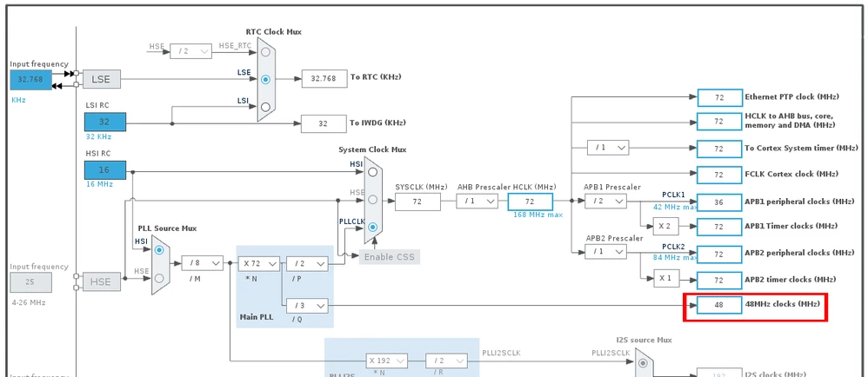
Task: Click the Cortex System timer value box
Action: (x=719, y=149)
